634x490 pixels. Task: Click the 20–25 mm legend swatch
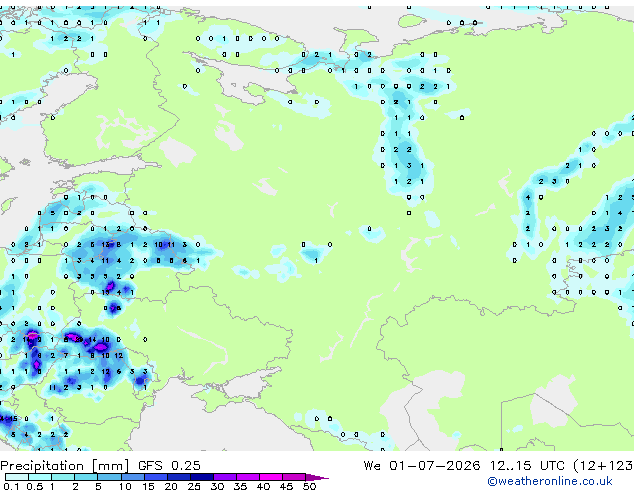click(178, 477)
